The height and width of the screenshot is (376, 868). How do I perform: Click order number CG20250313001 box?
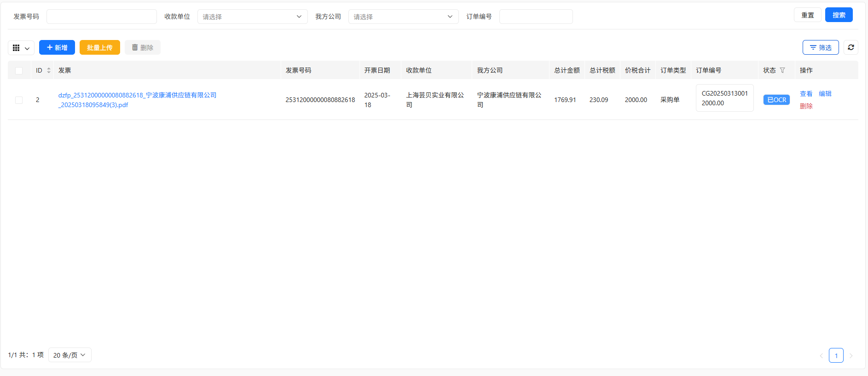coord(725,98)
